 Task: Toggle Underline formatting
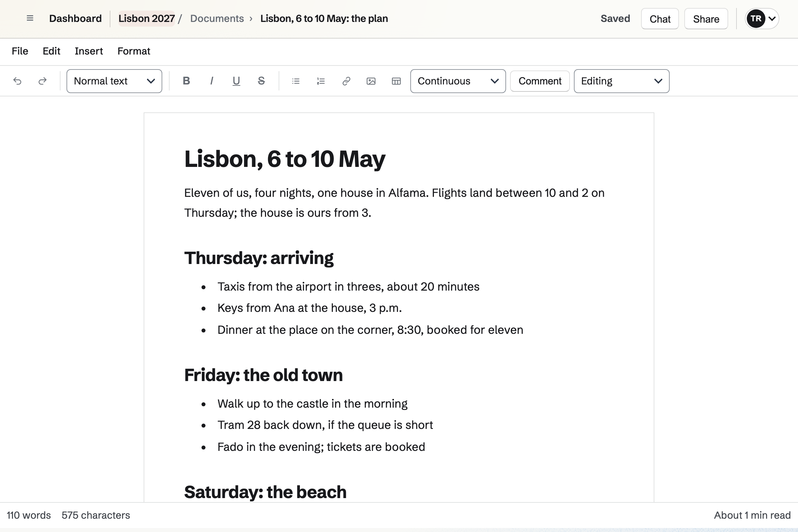(x=236, y=81)
